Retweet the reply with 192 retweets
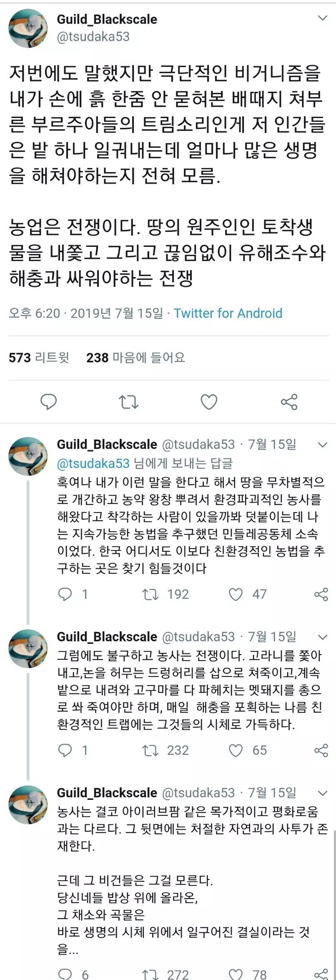Viewport: 336px width, 980px height. [150, 594]
